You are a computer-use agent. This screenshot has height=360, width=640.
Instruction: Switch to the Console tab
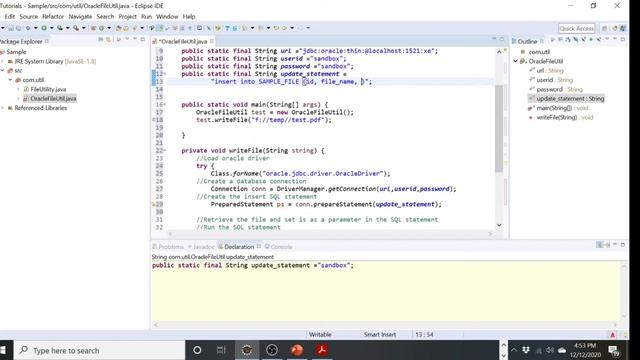coord(279,247)
